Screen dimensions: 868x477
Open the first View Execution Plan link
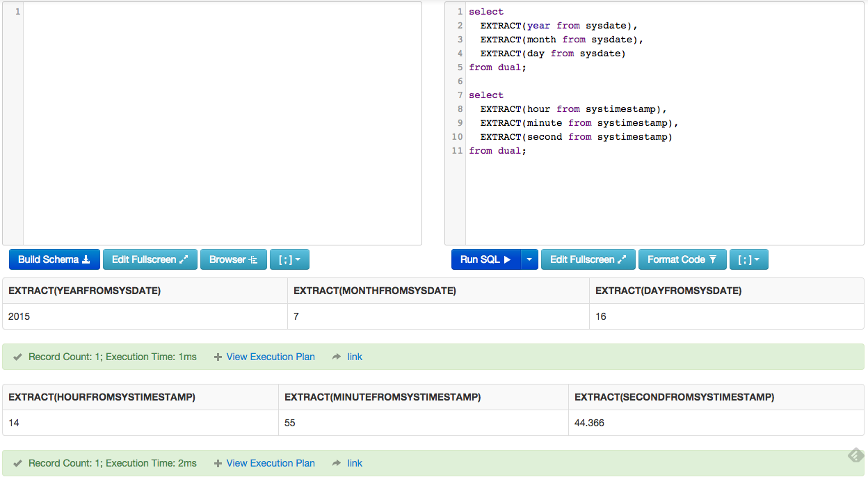tap(270, 356)
